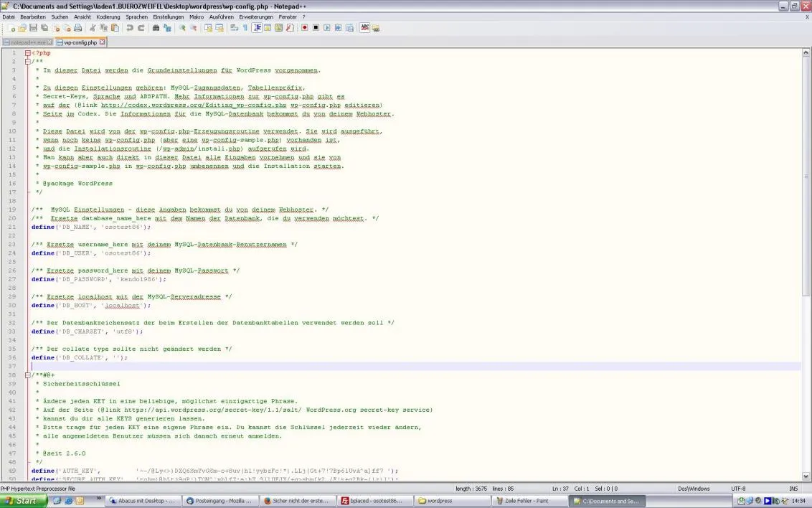Click the api.wordpress.org secret-key link
812x508 pixels.
tap(213, 410)
